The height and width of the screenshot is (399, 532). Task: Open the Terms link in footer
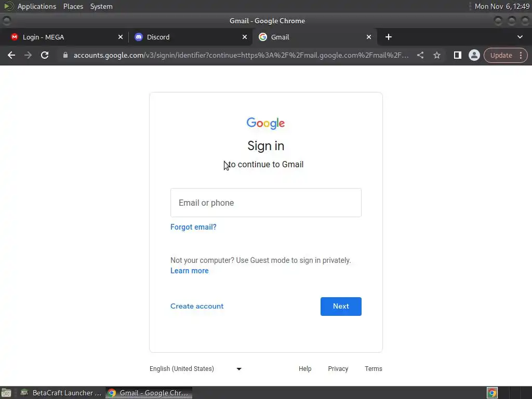coord(374,369)
